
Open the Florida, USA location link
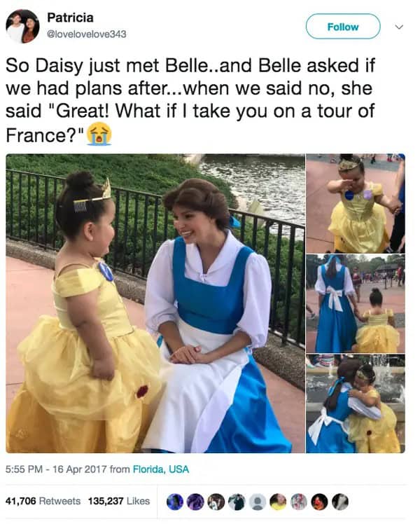point(161,469)
